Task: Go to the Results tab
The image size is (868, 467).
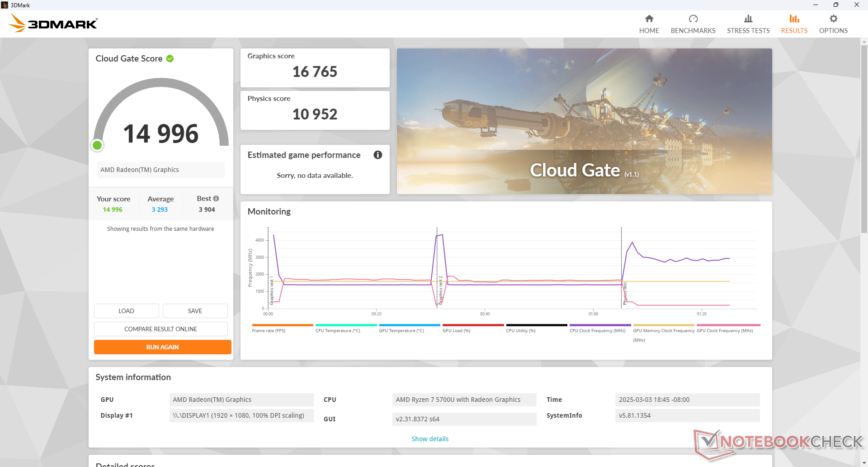Action: pos(794,24)
